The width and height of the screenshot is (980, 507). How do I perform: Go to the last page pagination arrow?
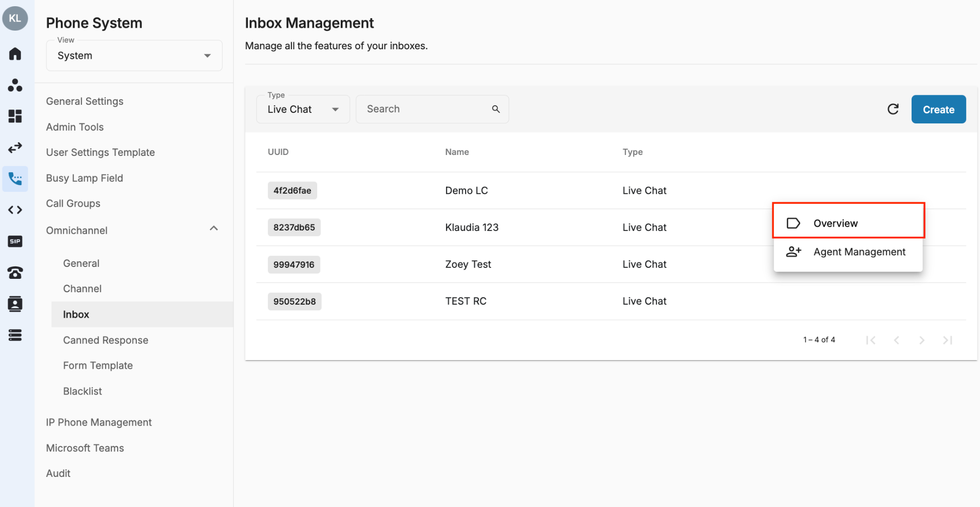[x=947, y=340]
